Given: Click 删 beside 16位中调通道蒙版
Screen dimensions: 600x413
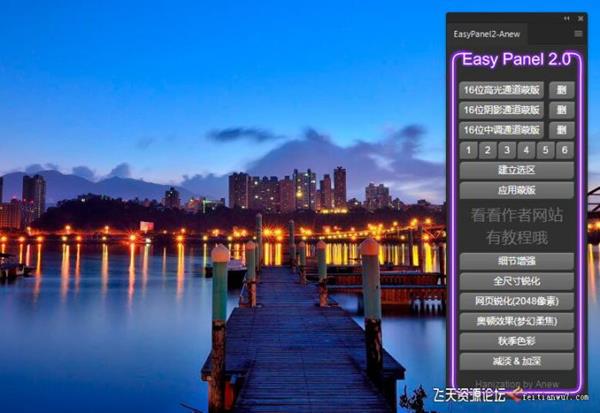Looking at the screenshot, I should click(x=562, y=130).
